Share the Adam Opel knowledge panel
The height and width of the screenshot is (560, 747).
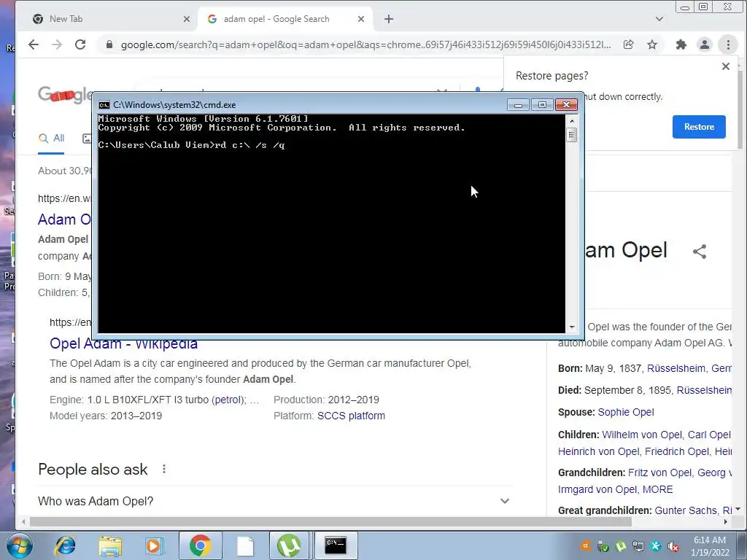699,251
